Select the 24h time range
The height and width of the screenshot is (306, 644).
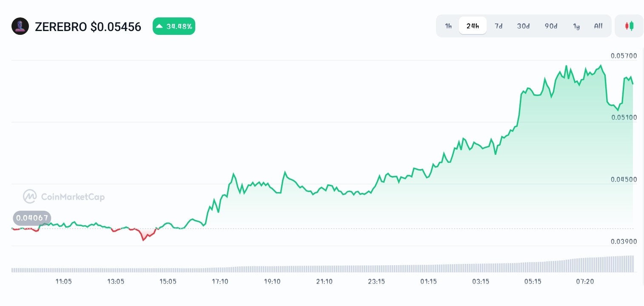tap(473, 26)
